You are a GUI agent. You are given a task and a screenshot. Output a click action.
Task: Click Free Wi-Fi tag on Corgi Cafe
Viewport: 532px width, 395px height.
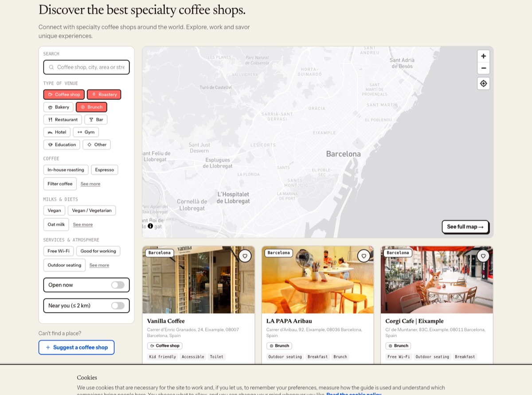tap(399, 357)
